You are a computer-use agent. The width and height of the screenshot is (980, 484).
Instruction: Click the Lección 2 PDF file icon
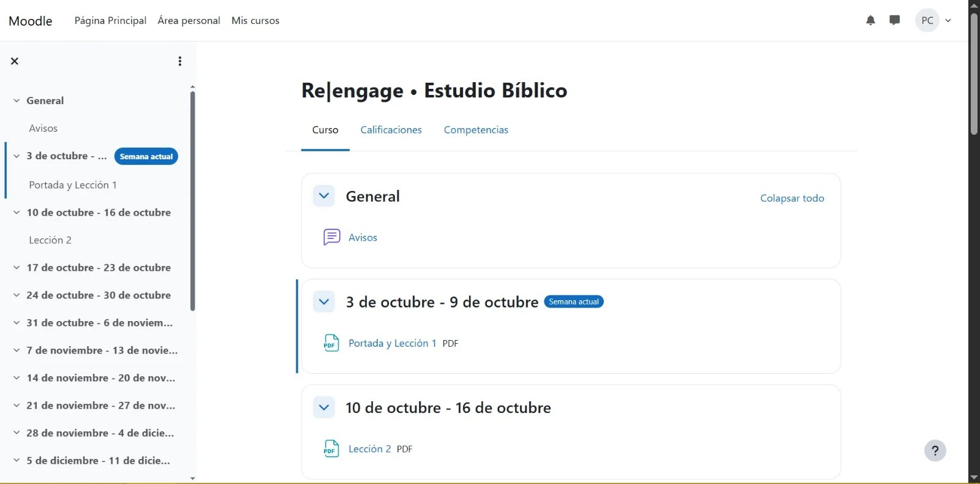tap(331, 449)
